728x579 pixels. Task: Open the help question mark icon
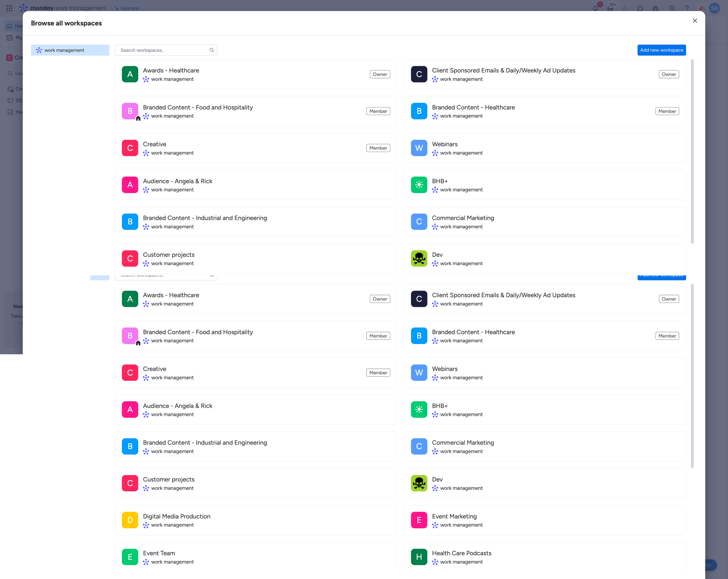click(687, 8)
